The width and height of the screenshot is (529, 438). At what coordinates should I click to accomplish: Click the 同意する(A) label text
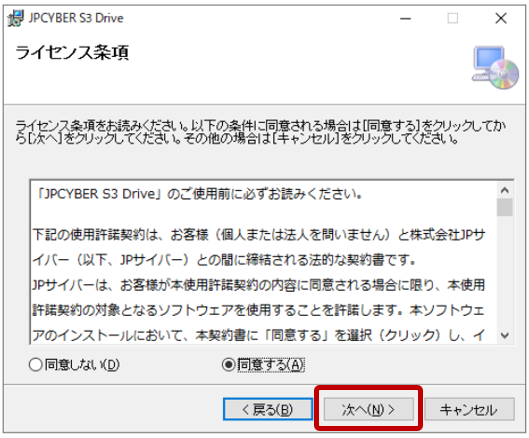click(271, 364)
